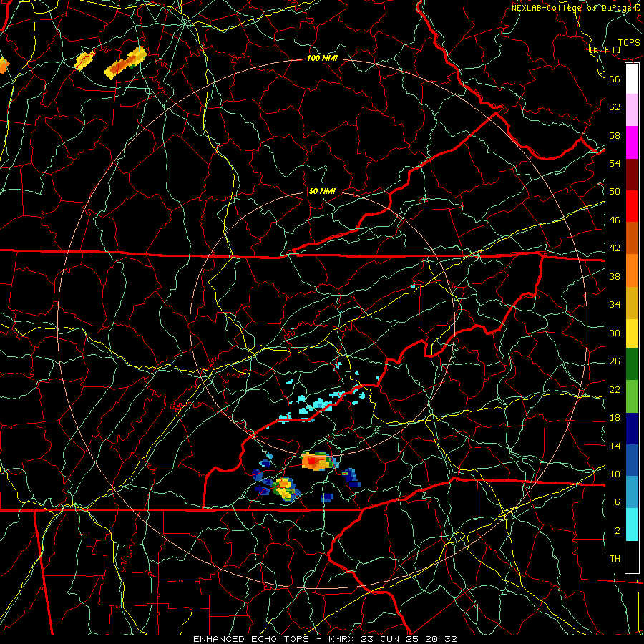This screenshot has height=644, width=644.
Task: Click the small navy echo south of the red cell
Action: tap(327, 498)
